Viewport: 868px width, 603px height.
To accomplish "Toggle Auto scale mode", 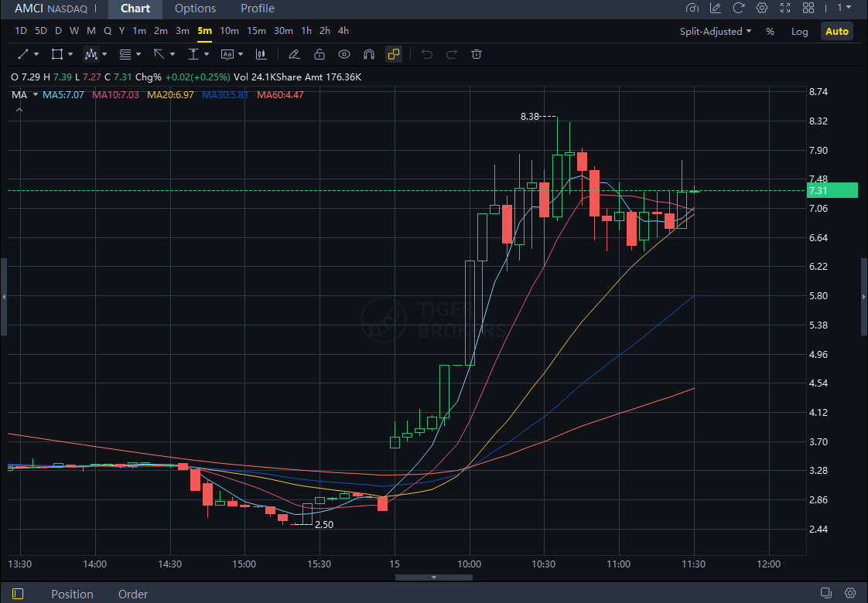I will [837, 32].
